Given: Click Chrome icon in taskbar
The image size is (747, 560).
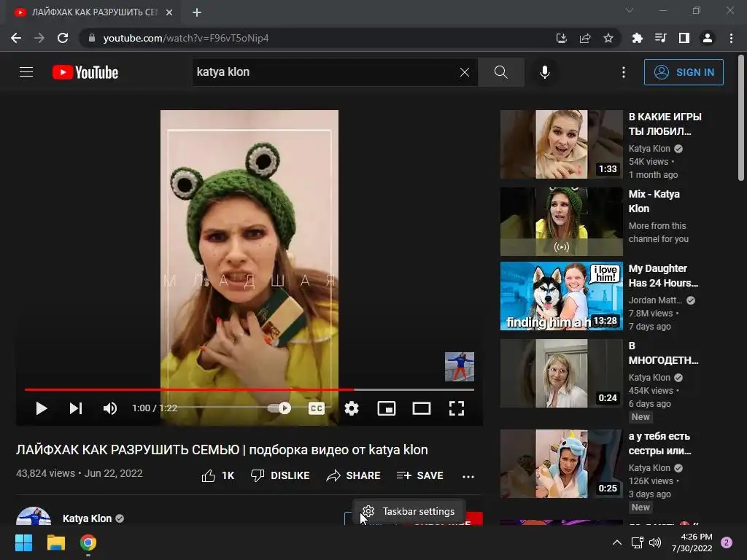Looking at the screenshot, I should coord(88,542).
